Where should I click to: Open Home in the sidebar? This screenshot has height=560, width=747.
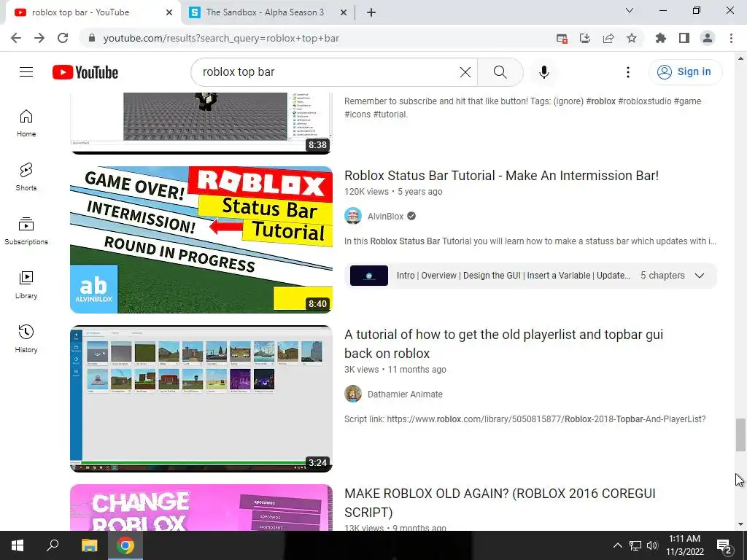coord(26,122)
